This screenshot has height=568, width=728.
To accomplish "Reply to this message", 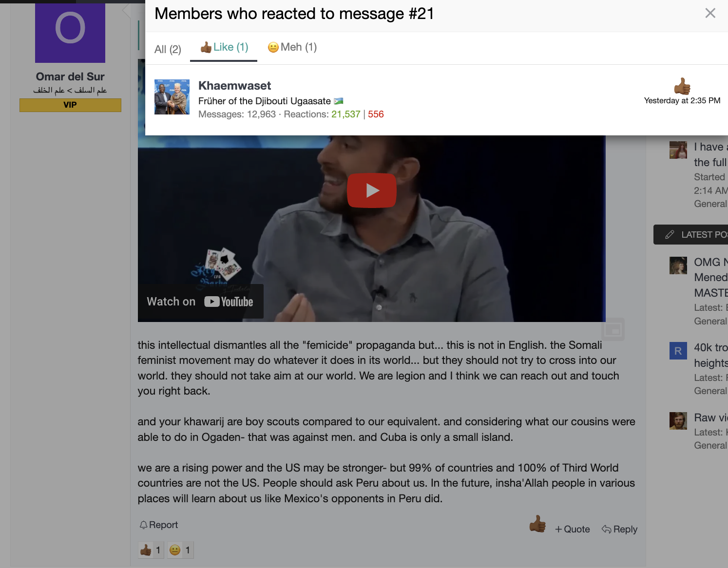I will [x=619, y=529].
